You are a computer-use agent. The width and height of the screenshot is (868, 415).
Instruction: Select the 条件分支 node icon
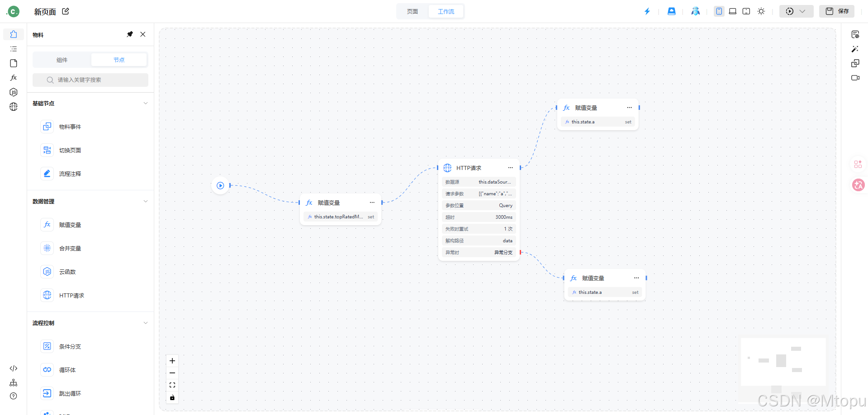pyautogui.click(x=47, y=346)
